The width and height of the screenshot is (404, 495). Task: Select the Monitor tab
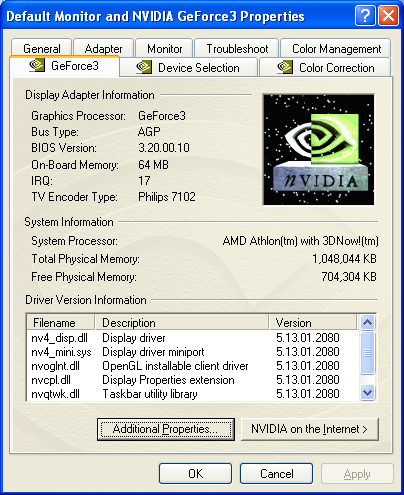click(164, 49)
